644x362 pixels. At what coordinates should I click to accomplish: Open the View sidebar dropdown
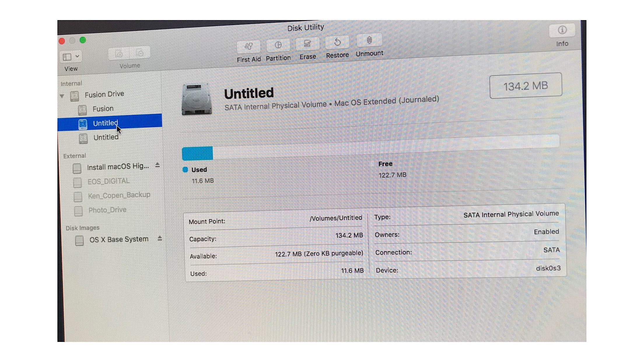71,57
